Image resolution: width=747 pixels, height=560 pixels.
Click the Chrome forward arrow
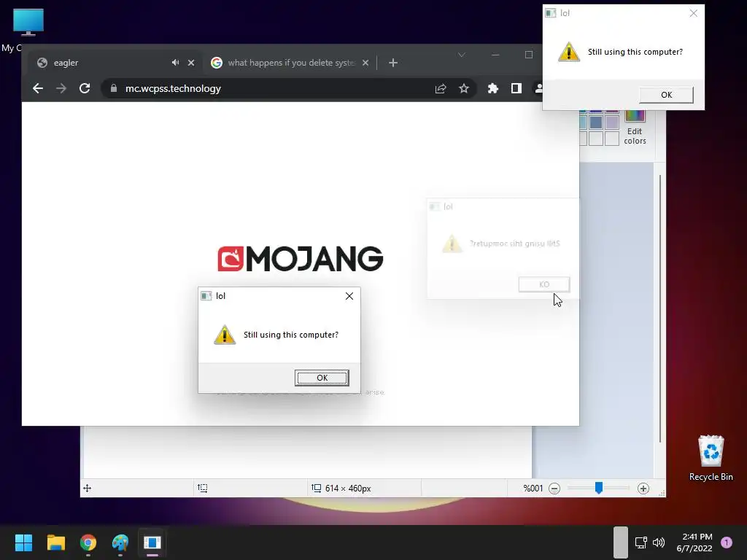click(61, 88)
